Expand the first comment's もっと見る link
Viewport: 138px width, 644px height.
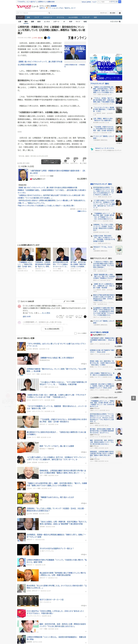coord(46,313)
